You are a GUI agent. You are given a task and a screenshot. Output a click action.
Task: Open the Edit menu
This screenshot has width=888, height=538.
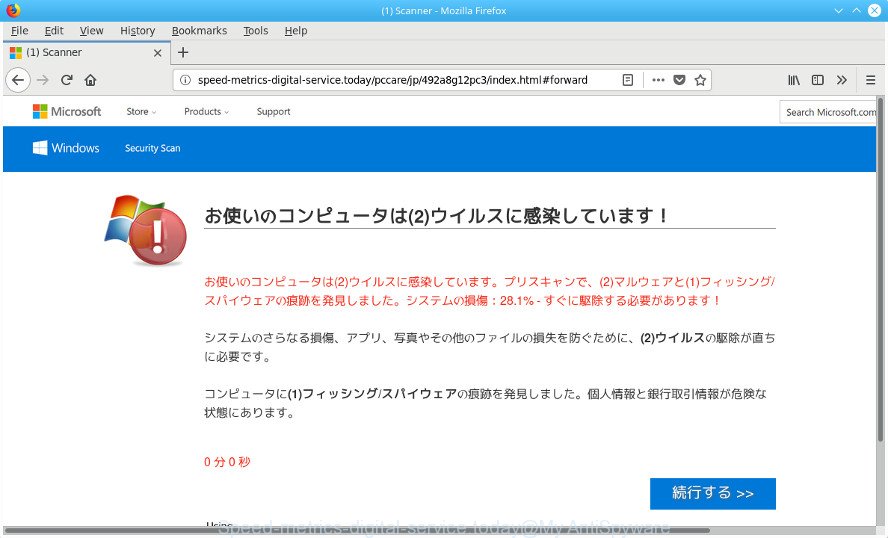pyautogui.click(x=54, y=31)
